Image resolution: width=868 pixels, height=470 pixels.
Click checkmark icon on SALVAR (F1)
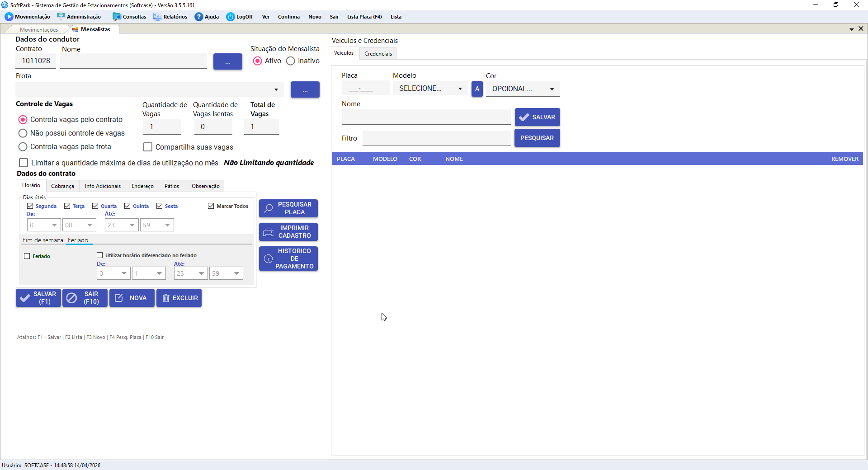coord(25,298)
